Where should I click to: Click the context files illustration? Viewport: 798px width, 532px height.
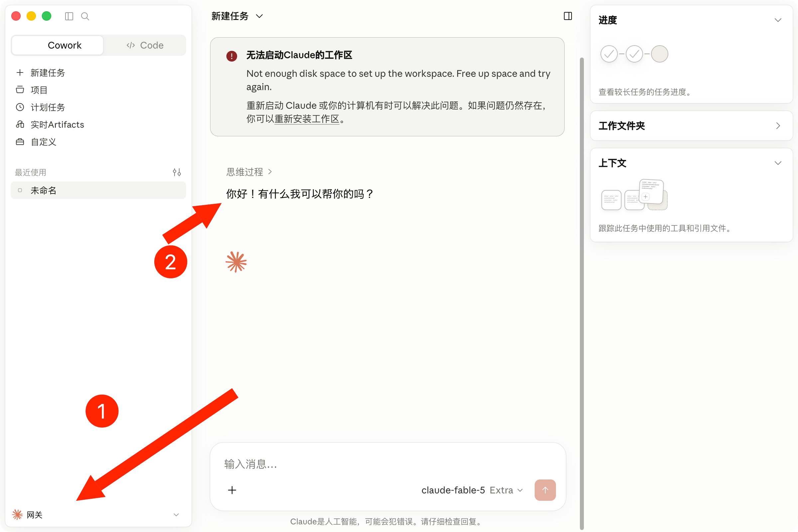[634, 195]
